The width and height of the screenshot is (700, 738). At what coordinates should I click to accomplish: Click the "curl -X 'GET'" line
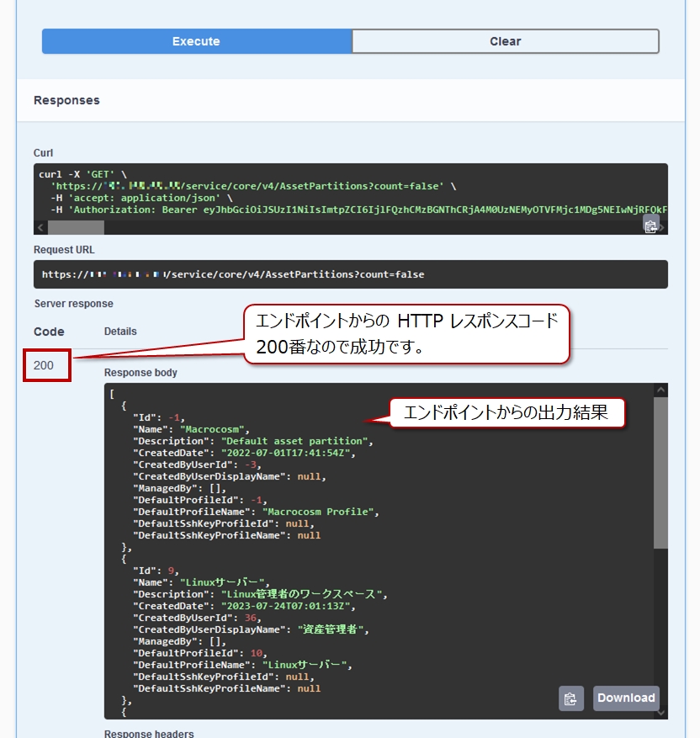pos(82,175)
